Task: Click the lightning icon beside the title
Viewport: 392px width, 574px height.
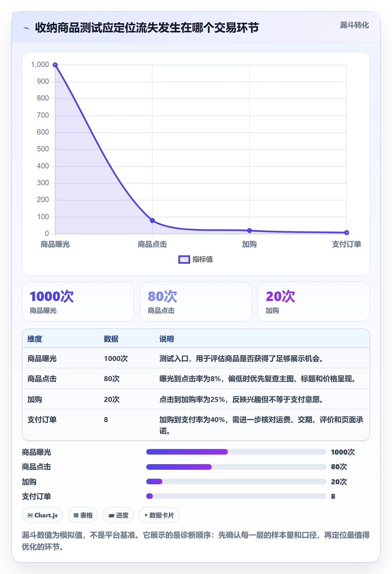Action: coord(27,28)
